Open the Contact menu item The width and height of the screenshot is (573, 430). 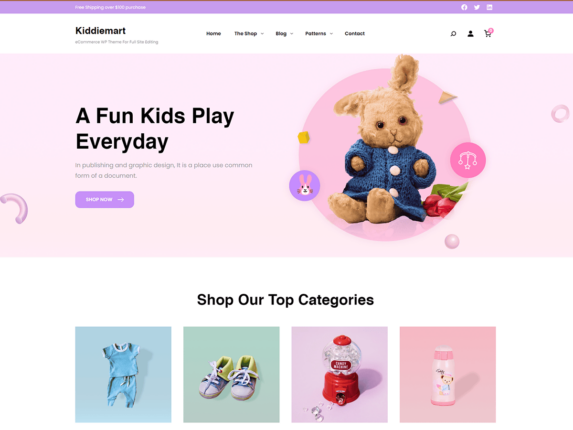[354, 34]
